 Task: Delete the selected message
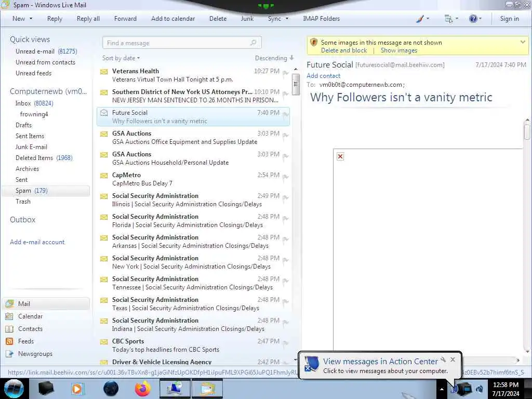tap(218, 19)
